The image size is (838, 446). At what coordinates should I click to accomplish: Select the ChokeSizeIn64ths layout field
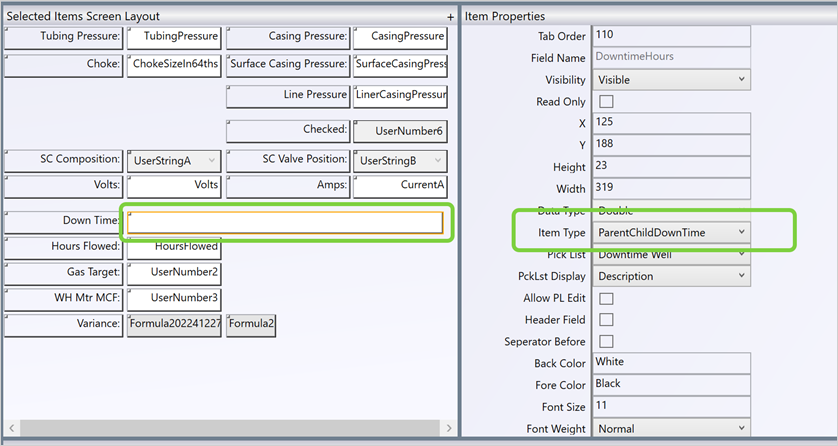(x=173, y=65)
